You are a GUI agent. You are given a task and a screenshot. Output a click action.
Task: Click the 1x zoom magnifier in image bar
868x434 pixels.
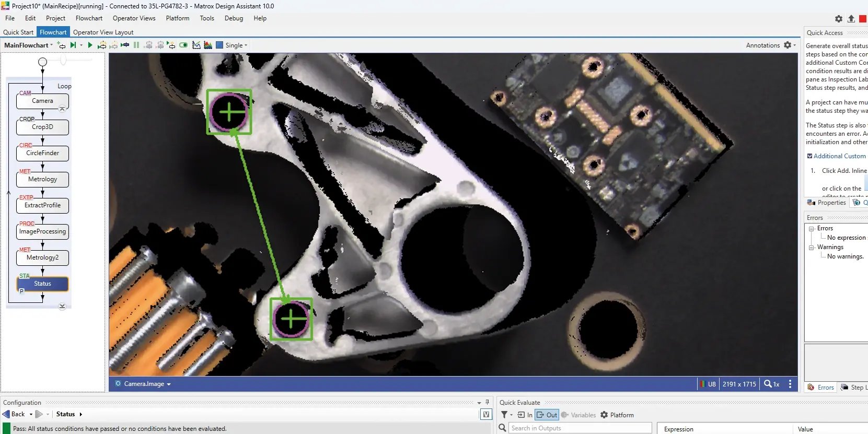click(x=772, y=384)
